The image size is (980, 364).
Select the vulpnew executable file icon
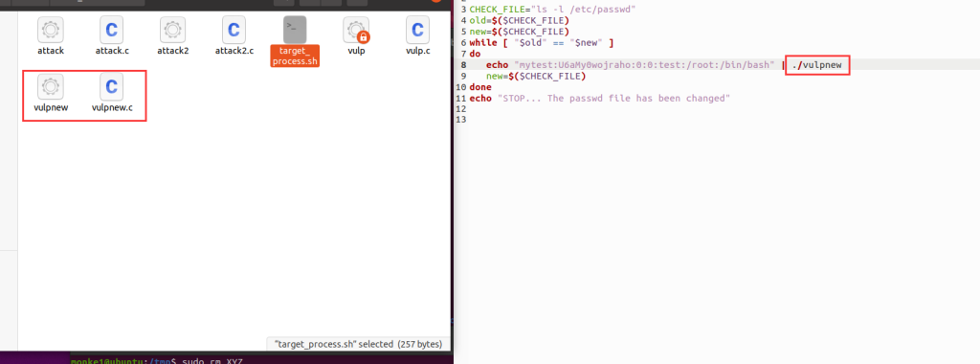tap(51, 86)
